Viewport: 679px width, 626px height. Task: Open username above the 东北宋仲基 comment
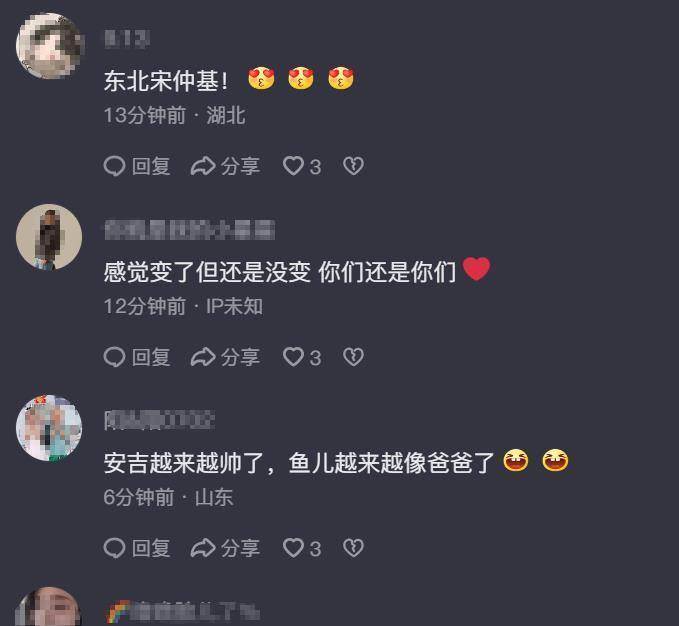(x=127, y=39)
